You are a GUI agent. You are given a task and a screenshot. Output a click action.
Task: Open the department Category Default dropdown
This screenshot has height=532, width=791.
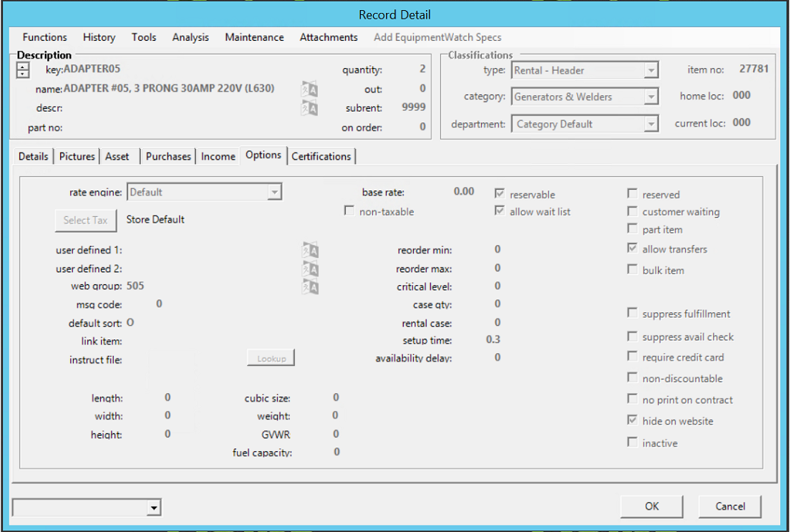tap(650, 125)
